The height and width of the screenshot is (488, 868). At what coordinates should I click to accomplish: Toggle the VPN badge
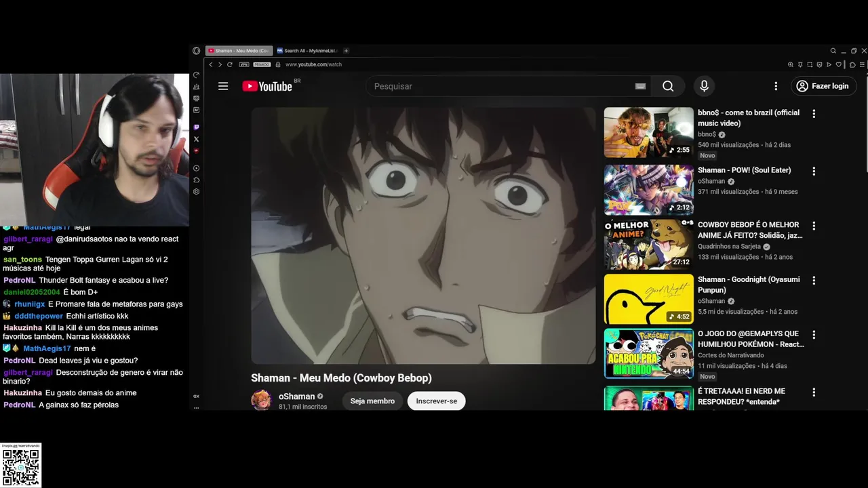(x=243, y=64)
